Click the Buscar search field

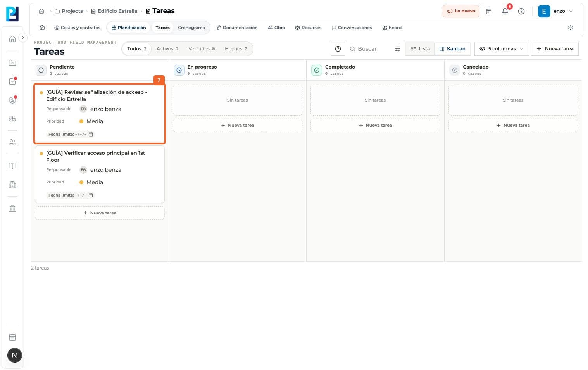click(370, 49)
